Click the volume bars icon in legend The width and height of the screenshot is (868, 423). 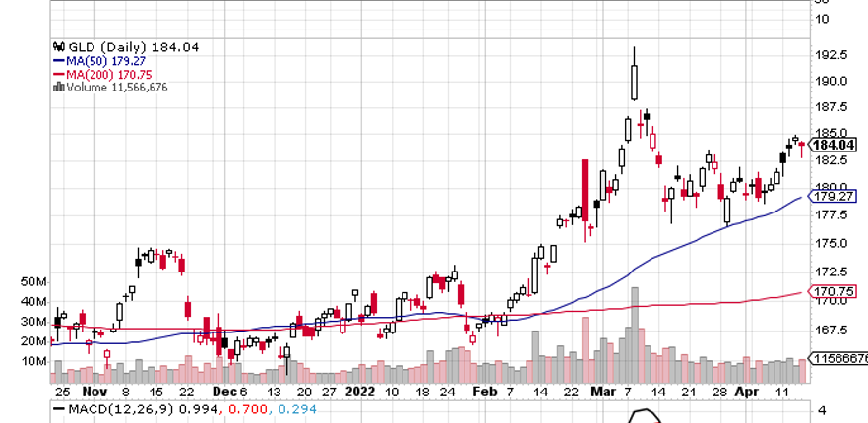pyautogui.click(x=59, y=88)
